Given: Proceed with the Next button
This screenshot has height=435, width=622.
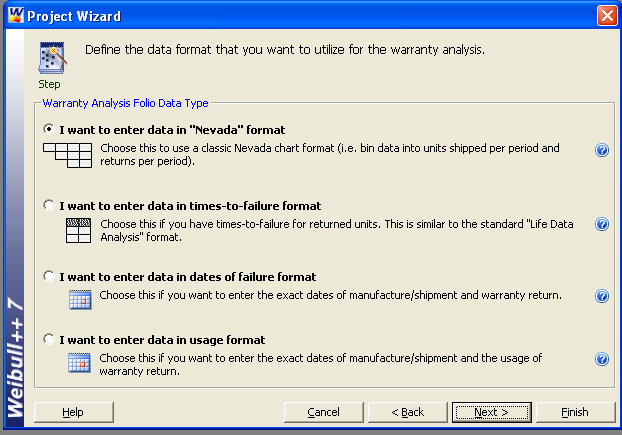Looking at the screenshot, I should (x=491, y=412).
